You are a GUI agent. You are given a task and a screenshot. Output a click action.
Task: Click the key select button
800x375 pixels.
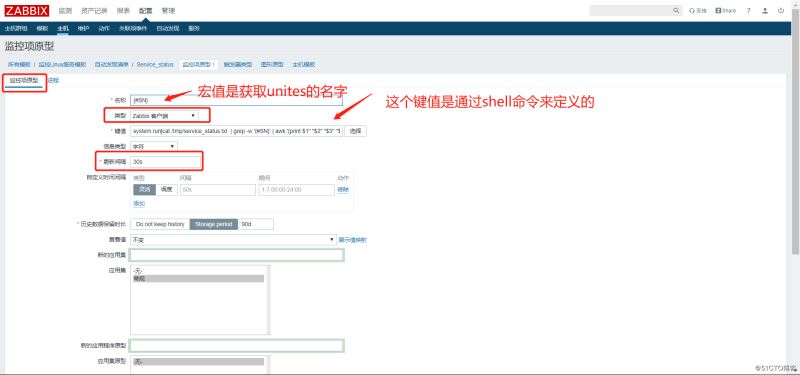pos(356,131)
